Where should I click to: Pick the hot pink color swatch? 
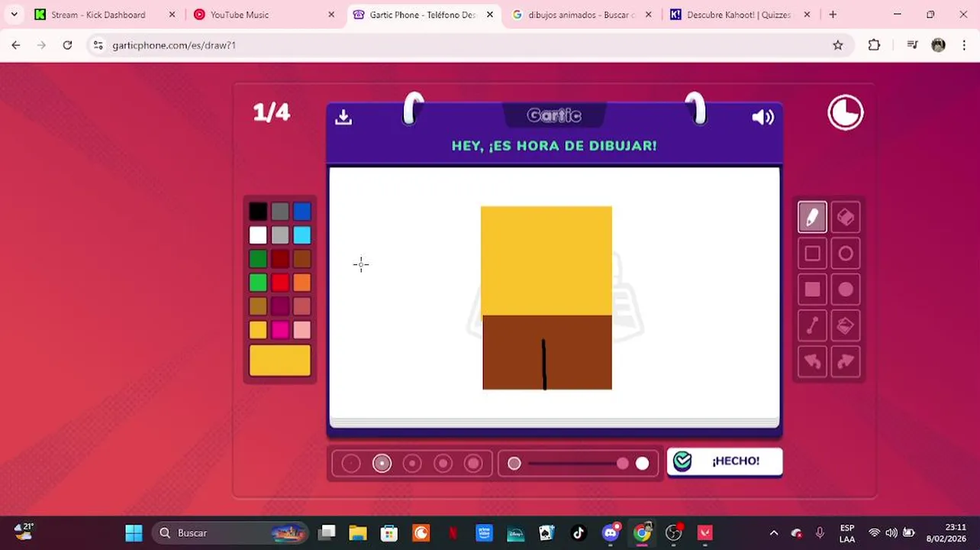[280, 330]
